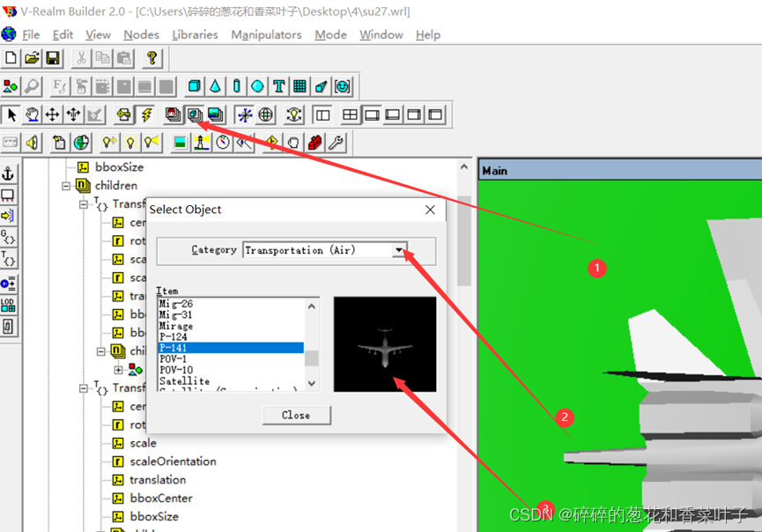Click the LOD icon in left sidebar
Image resolution: width=762 pixels, height=532 pixels.
8,305
